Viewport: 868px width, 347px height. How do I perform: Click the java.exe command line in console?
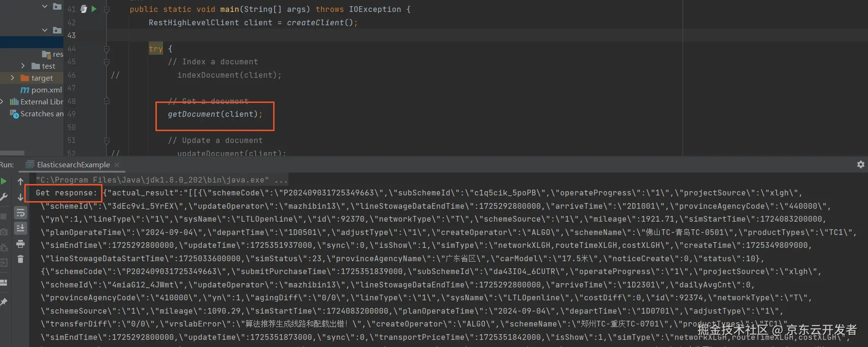162,180
